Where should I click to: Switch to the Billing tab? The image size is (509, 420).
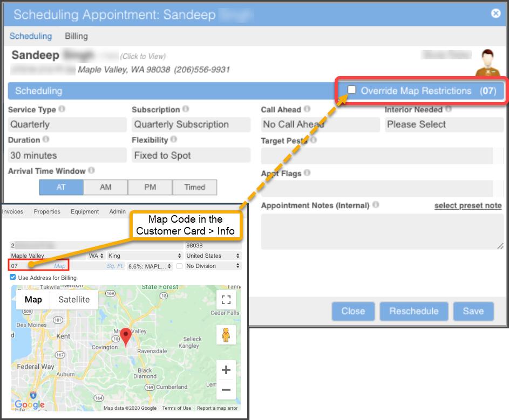(x=76, y=36)
